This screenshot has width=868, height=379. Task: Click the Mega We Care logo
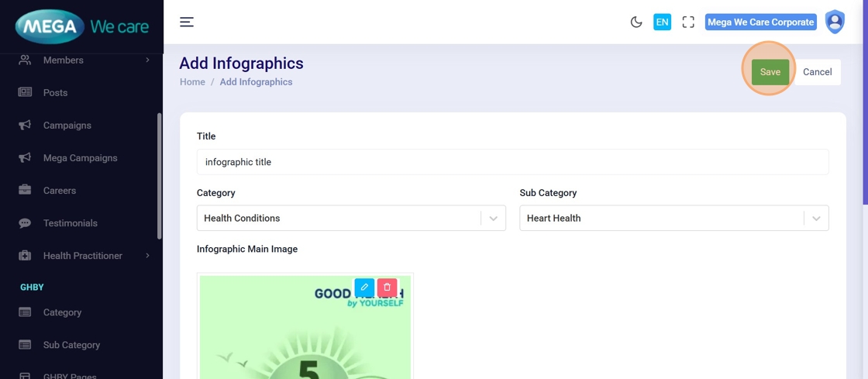click(x=81, y=27)
